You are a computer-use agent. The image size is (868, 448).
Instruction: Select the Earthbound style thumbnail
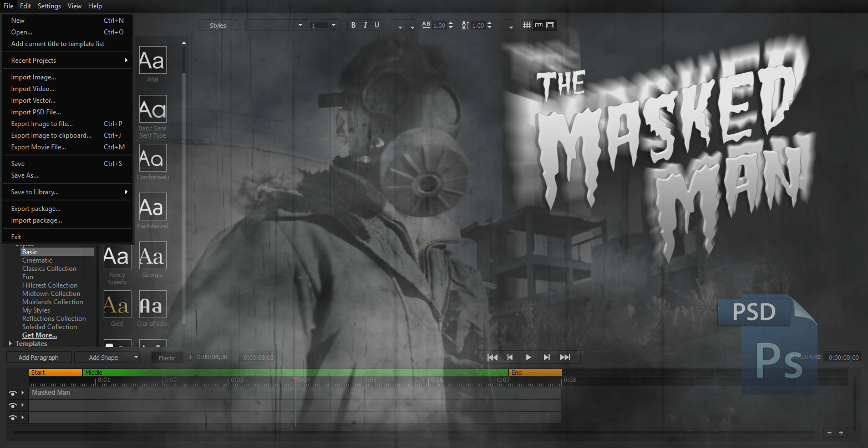tap(153, 207)
